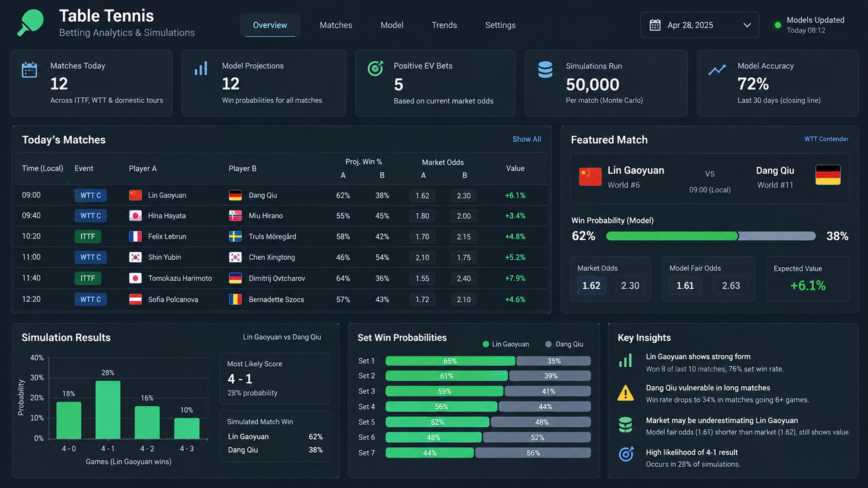Click the Show All matches link

point(527,139)
